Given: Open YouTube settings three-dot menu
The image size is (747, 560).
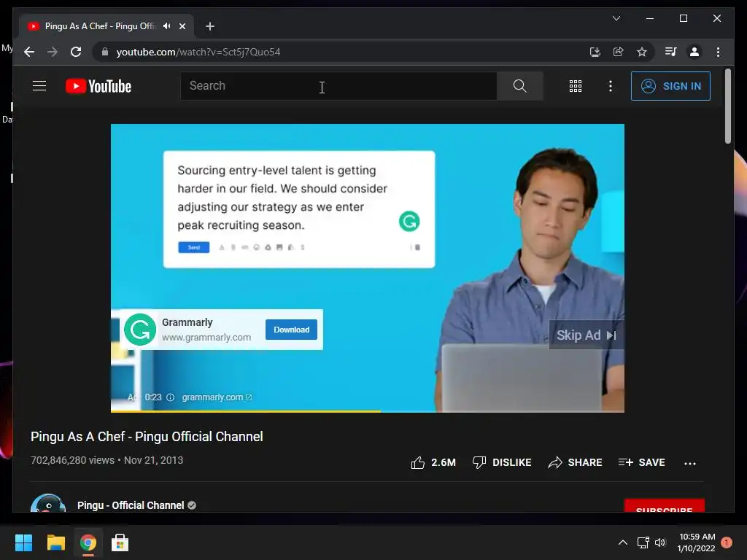Looking at the screenshot, I should tap(611, 86).
